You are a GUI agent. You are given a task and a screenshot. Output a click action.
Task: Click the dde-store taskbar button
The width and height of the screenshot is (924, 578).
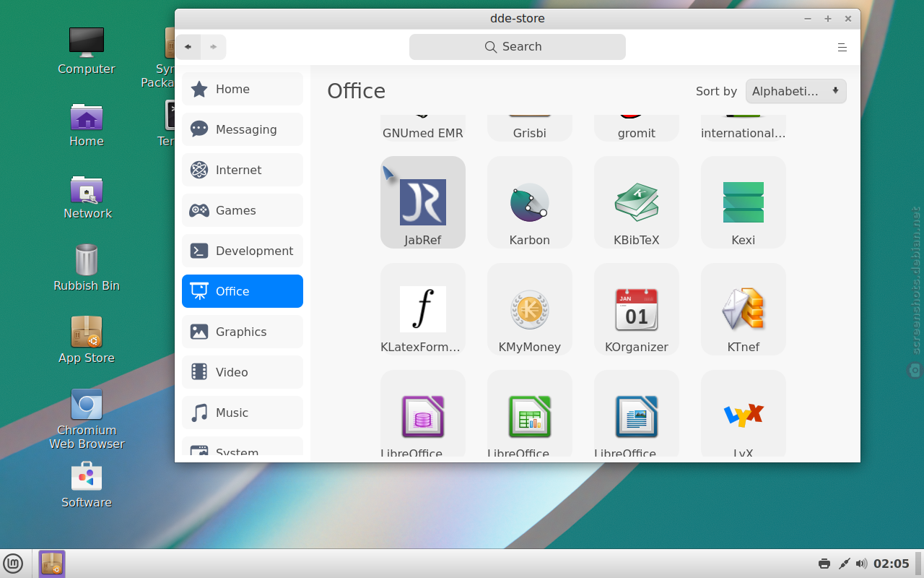click(x=52, y=564)
